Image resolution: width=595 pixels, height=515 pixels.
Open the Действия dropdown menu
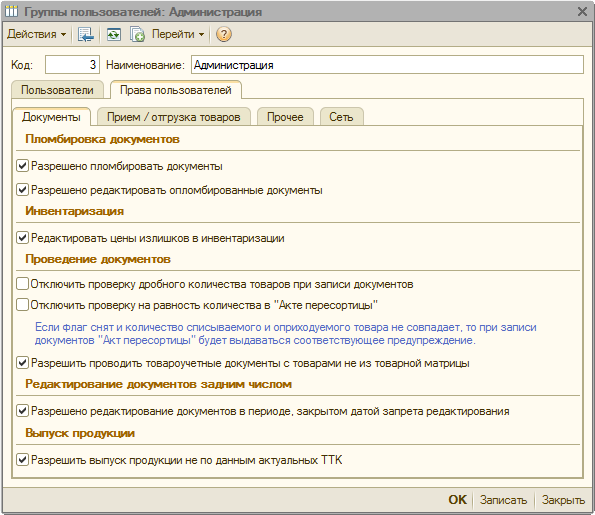tap(36, 35)
